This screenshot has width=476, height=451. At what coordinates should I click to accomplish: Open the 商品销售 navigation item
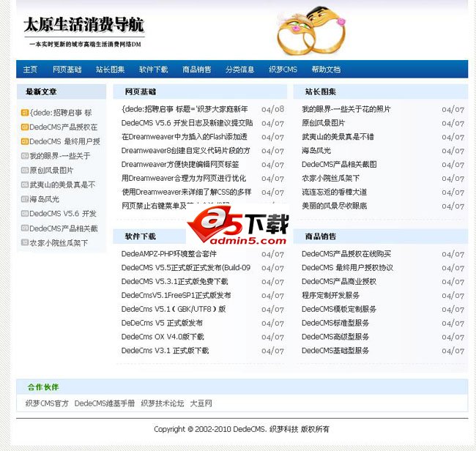pyautogui.click(x=197, y=70)
